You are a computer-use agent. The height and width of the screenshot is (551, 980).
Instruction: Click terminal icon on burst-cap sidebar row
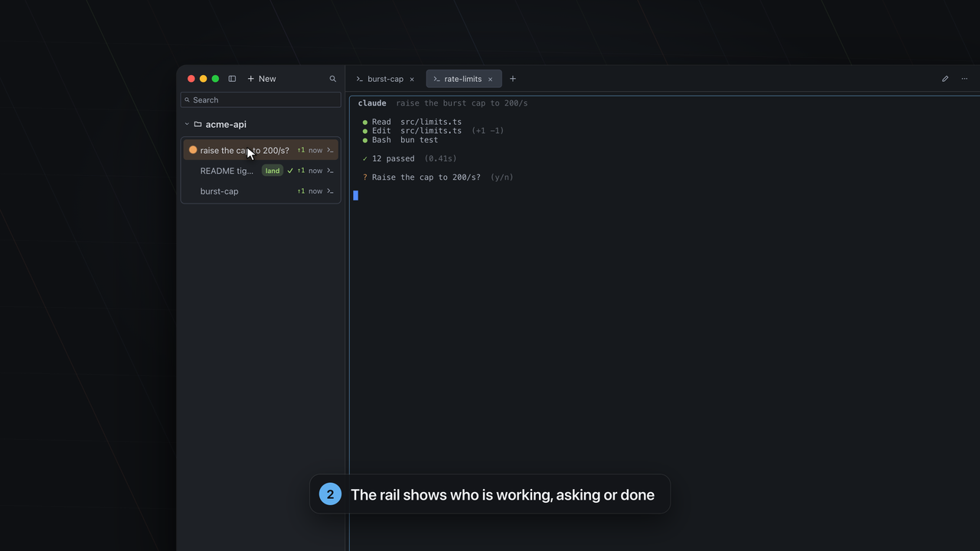pyautogui.click(x=330, y=191)
